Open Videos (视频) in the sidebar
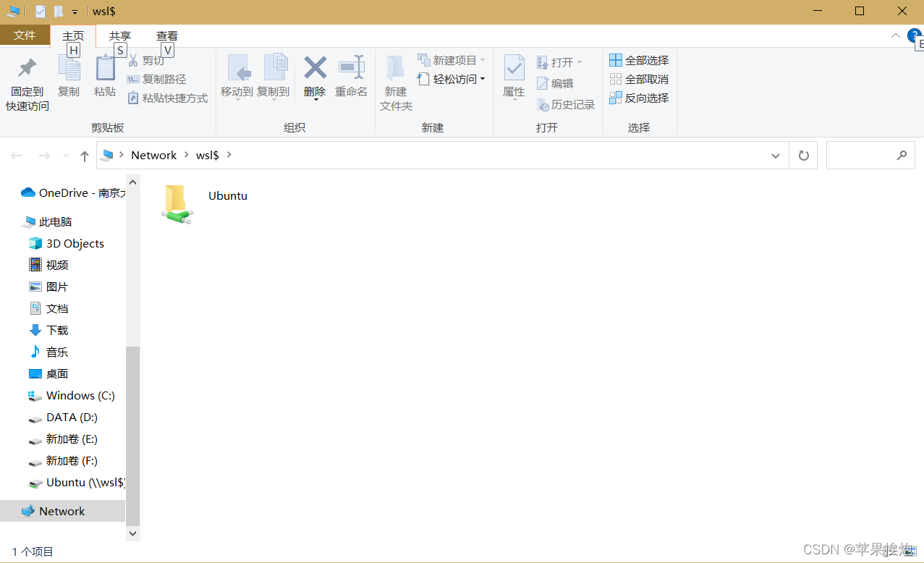 click(x=49, y=265)
